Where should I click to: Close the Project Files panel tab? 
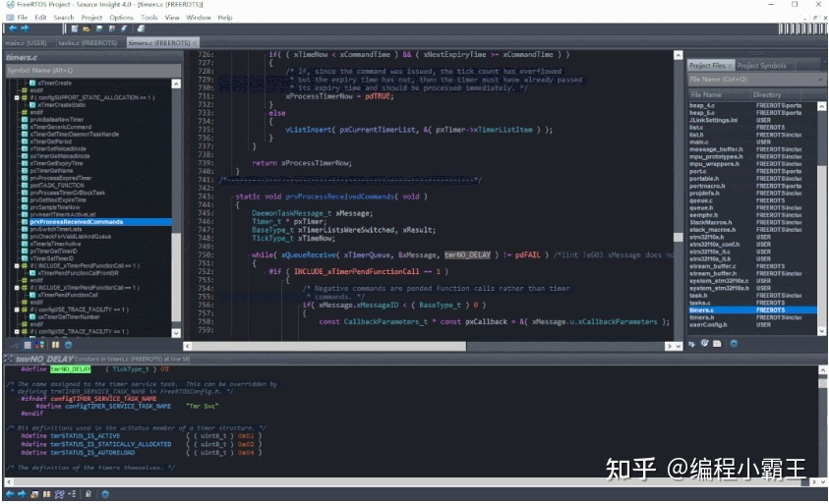click(x=730, y=66)
